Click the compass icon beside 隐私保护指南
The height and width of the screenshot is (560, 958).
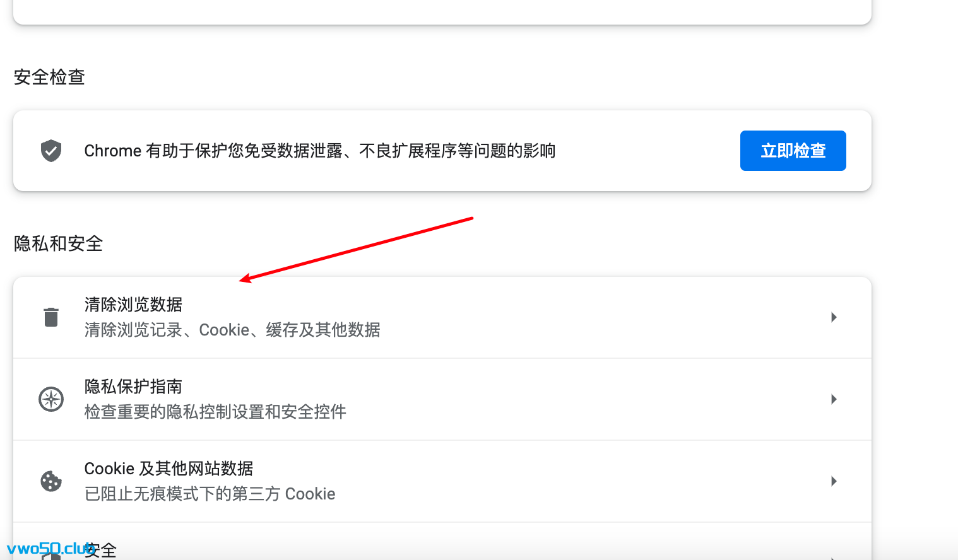51,399
